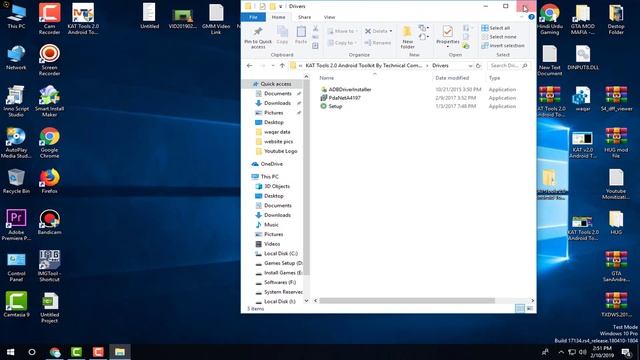Click the Cut scissors icon
This screenshot has width=640, height=360.
tap(316, 28)
